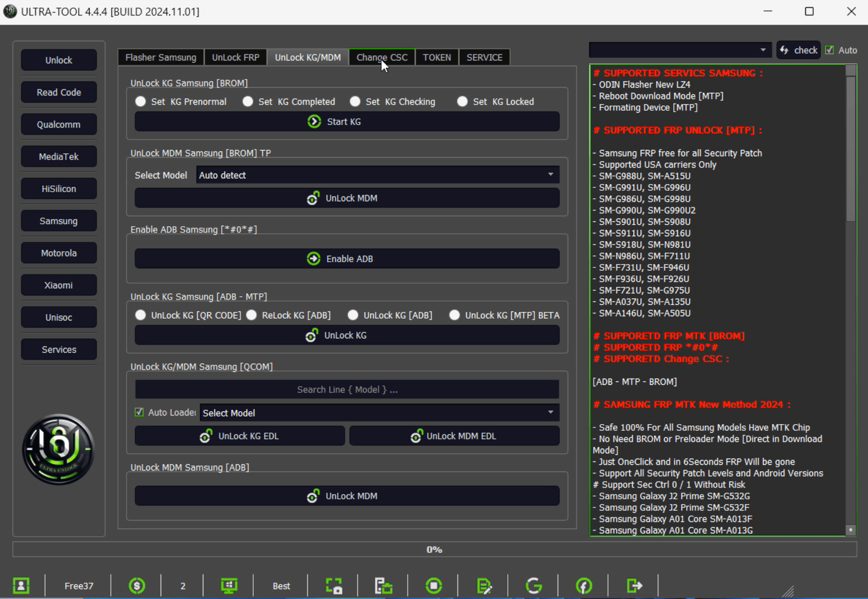Click the stop operation icon in bottom bar
The image size is (868, 599).
434,586
